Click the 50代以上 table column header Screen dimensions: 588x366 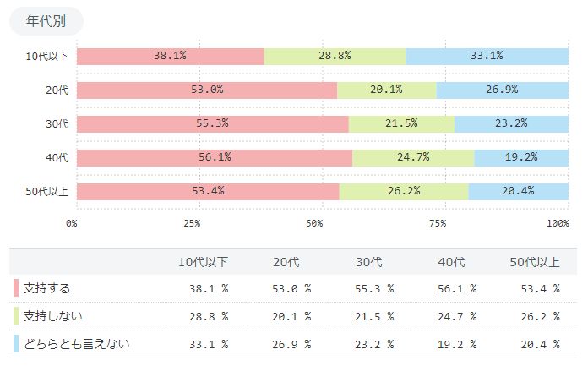coord(535,262)
